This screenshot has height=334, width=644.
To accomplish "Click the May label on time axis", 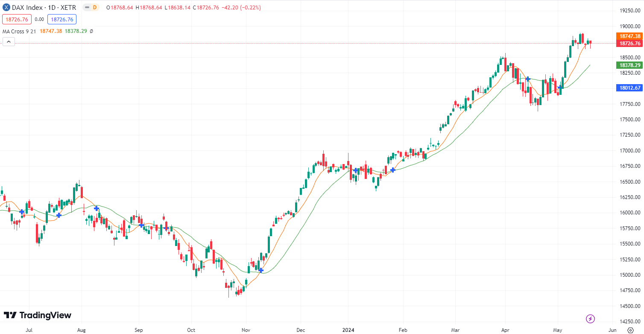I will (x=559, y=330).
